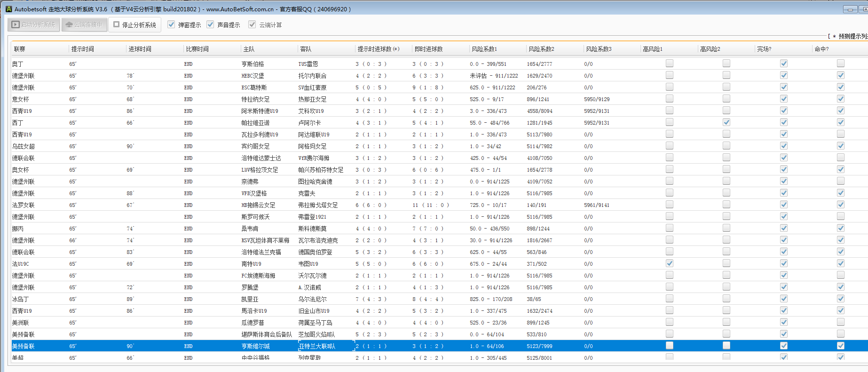Toggle 完场? checkbox in 亨斯伯格 row
The image size is (868, 372).
(x=784, y=63)
